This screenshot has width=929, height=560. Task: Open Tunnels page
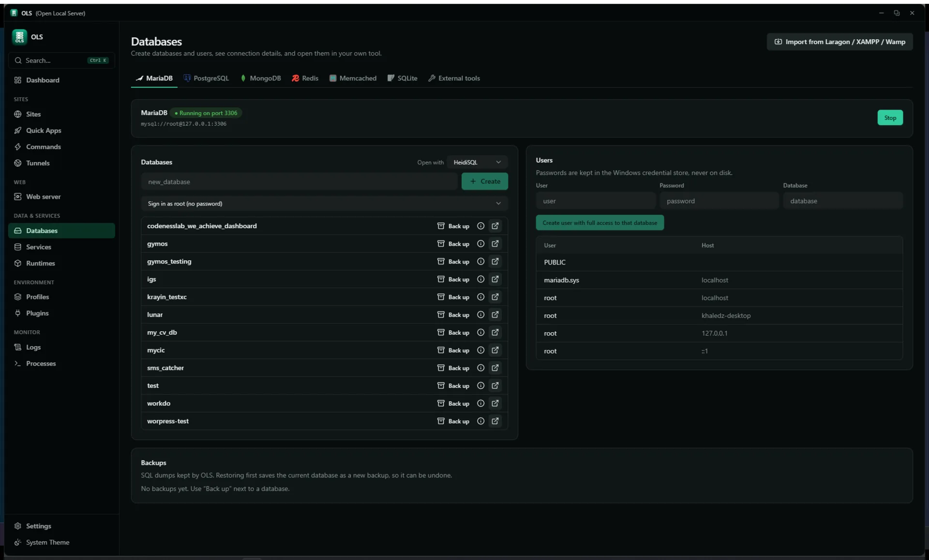pos(61,163)
